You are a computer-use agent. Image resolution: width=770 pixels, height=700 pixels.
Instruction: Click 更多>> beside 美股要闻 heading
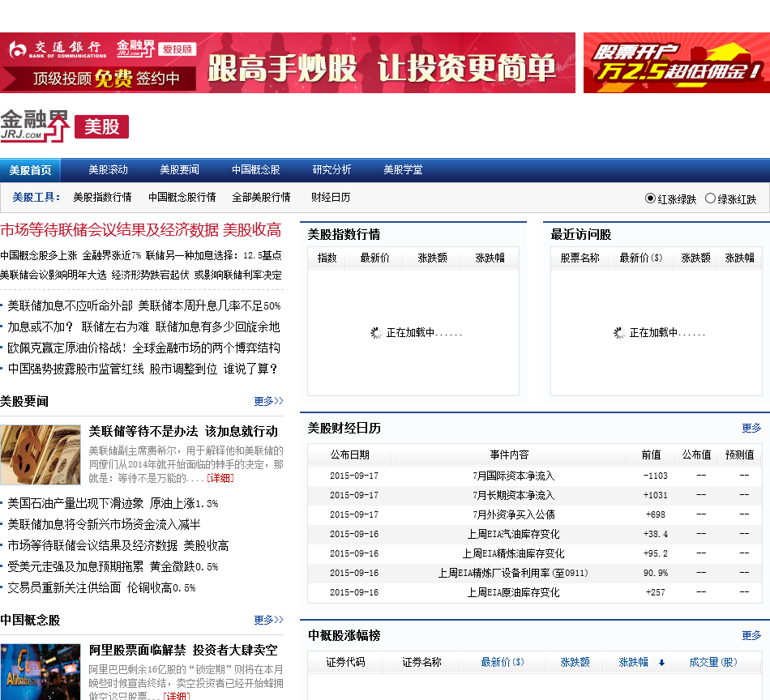[x=268, y=401]
